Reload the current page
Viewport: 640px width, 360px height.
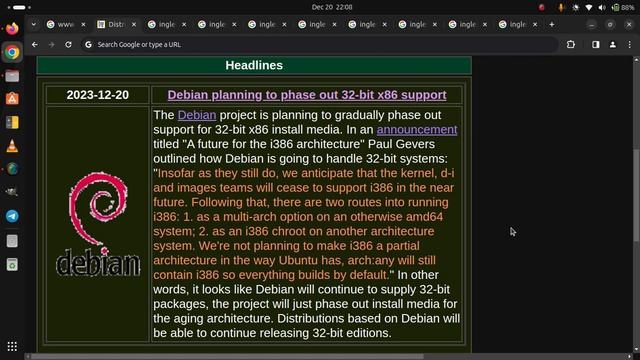tap(68, 44)
